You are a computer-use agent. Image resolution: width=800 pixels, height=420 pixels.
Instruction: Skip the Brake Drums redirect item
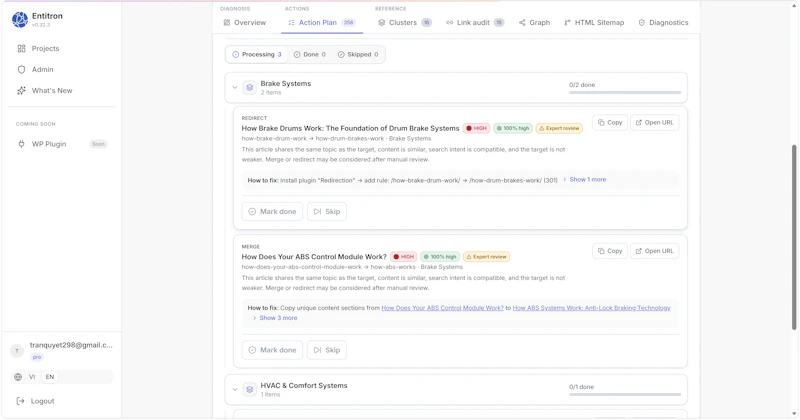327,212
